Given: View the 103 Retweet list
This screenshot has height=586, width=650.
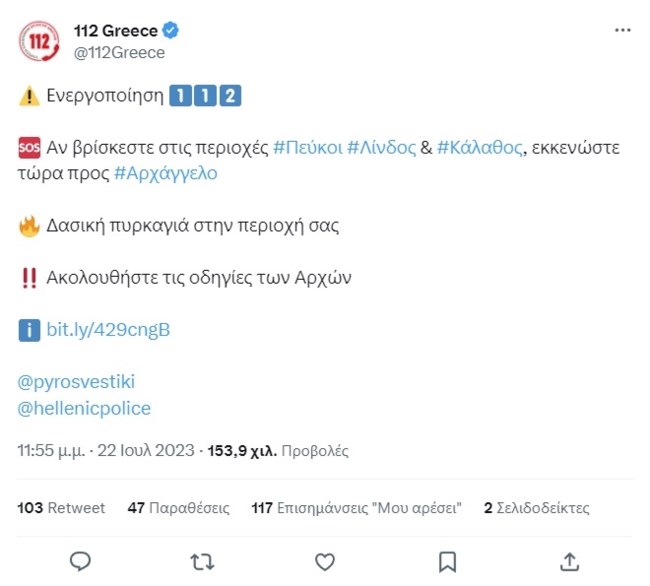Looking at the screenshot, I should (x=61, y=508).
